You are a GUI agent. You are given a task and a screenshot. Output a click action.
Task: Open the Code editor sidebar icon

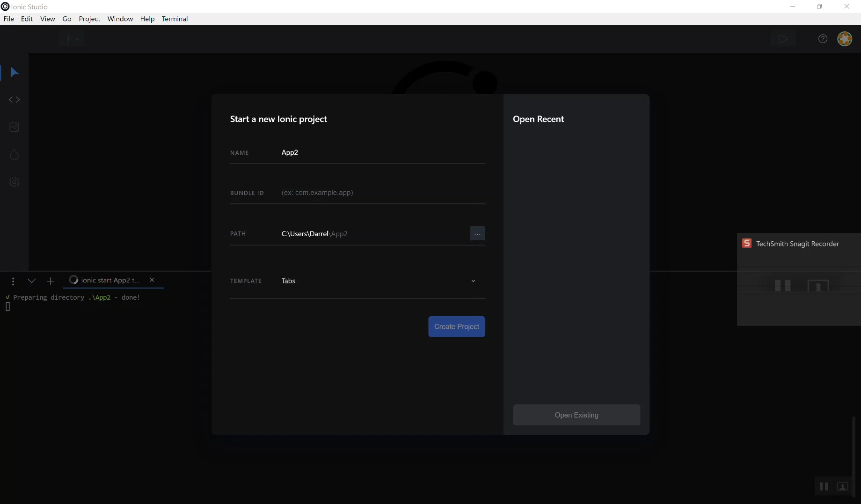(14, 100)
